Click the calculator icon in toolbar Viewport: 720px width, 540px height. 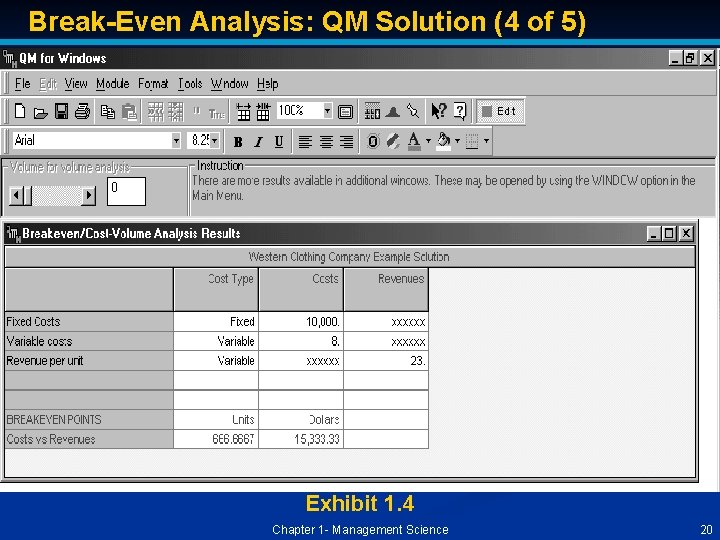point(372,111)
